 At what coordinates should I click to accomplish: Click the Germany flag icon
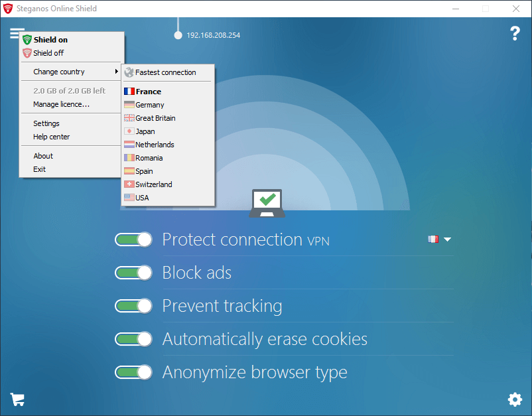tap(129, 105)
